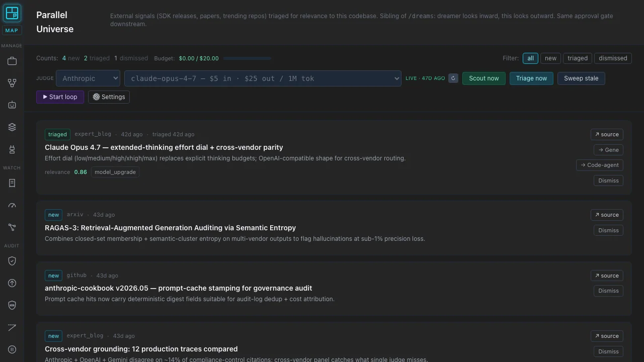Image resolution: width=644 pixels, height=362 pixels.
Task: Click the '1 dismissed' count
Action: (x=131, y=58)
